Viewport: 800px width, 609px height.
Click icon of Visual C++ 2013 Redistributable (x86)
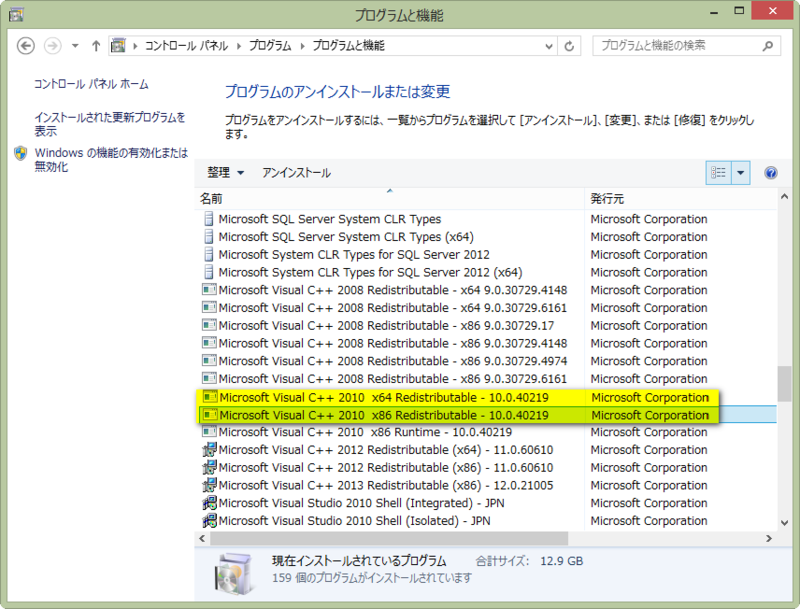209,486
